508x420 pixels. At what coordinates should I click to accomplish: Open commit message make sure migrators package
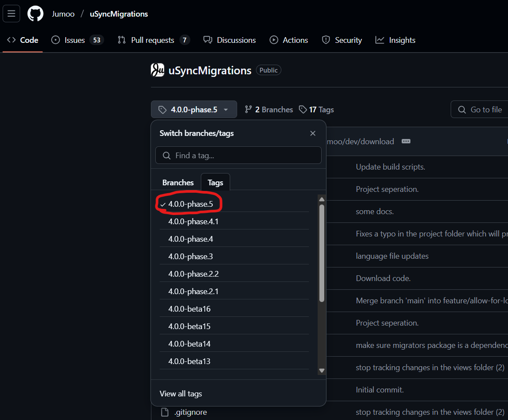432,345
